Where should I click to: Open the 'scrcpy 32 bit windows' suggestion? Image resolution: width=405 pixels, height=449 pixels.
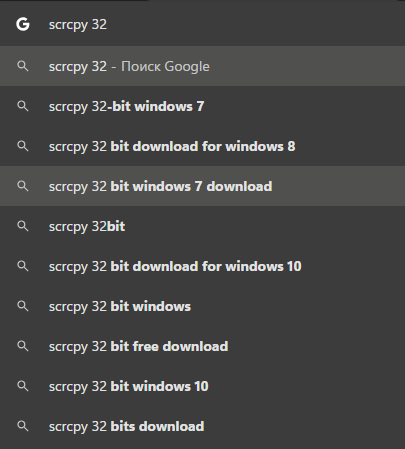[x=202, y=306]
